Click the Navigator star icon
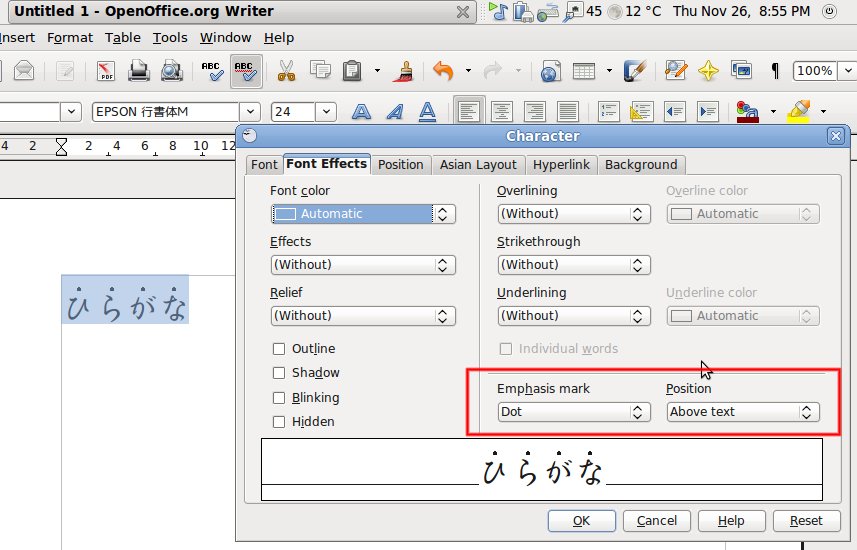 (708, 71)
